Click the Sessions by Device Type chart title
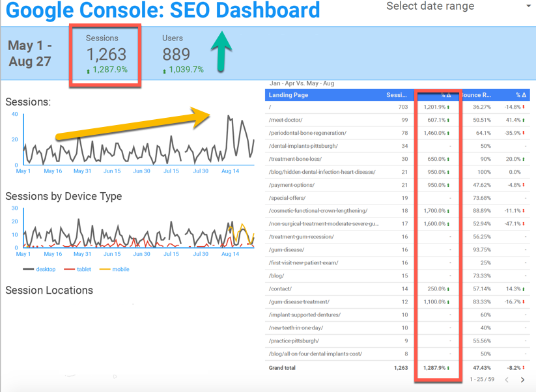 (x=64, y=196)
